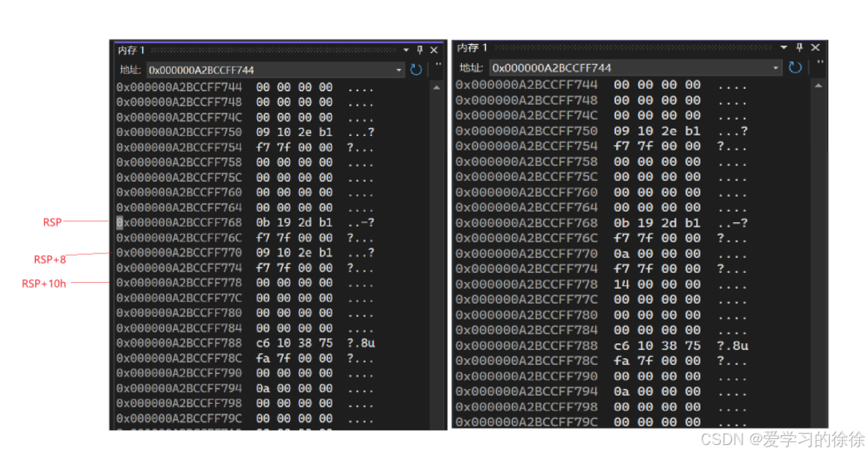Screen dimensions: 868x454
Task: Select address 0x000000A2BCCFF788 in left window
Action: 179,343
